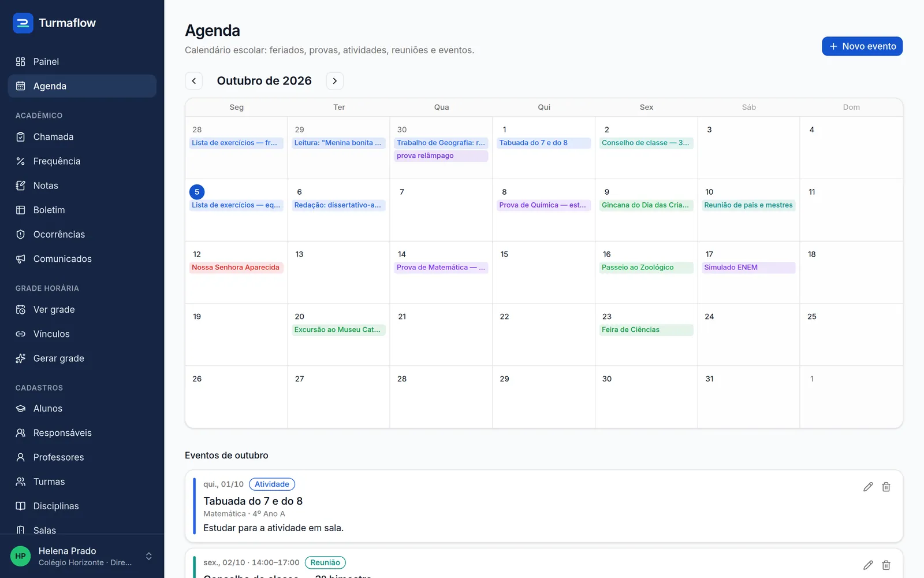Viewport: 924px width, 578px height.
Task: Select the Chamada menu item
Action: click(x=82, y=137)
